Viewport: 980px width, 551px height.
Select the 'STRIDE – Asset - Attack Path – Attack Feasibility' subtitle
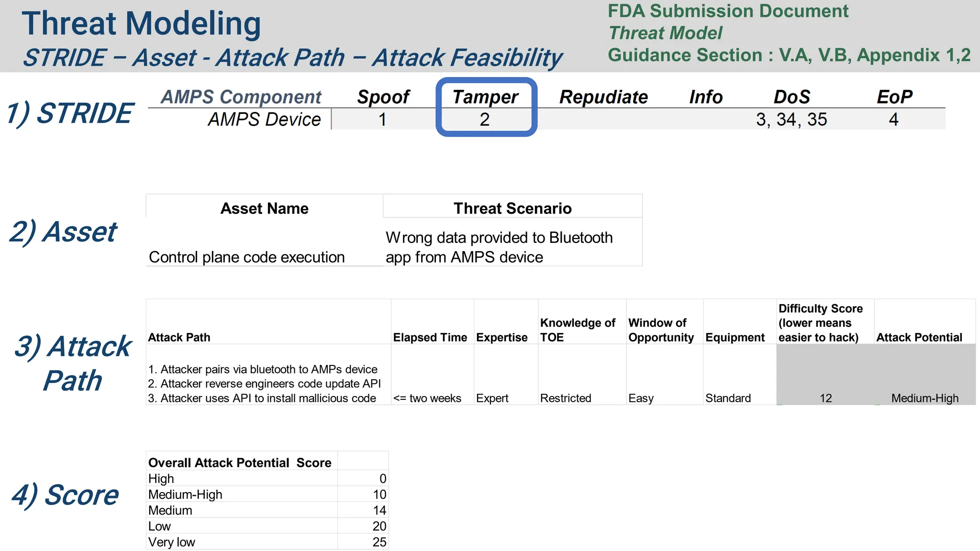pyautogui.click(x=293, y=58)
